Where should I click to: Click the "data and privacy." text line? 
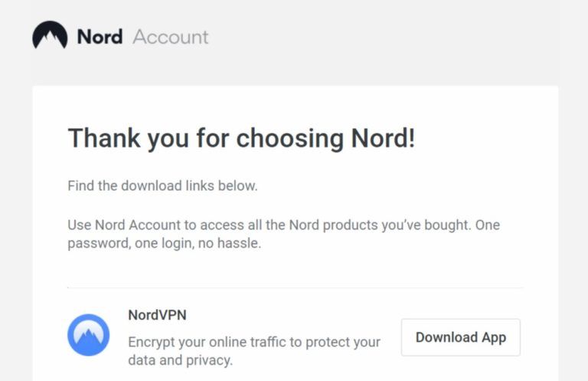point(180,360)
